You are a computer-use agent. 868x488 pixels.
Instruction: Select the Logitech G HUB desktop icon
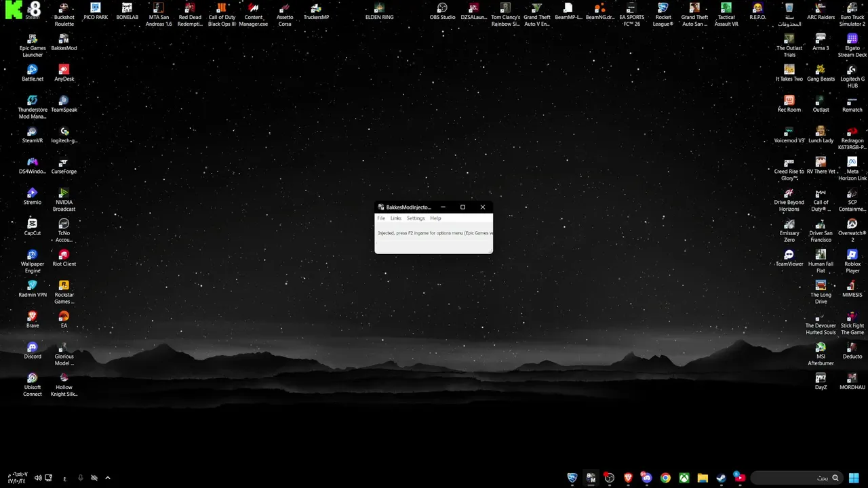point(852,76)
